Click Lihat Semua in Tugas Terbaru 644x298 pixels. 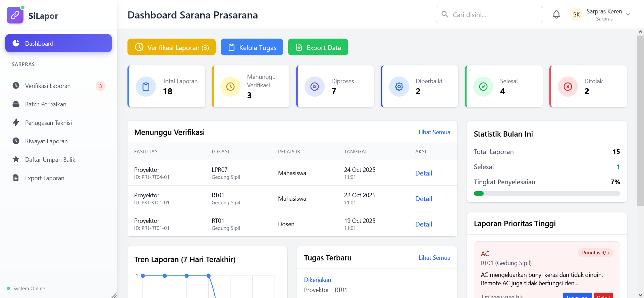pos(434,258)
